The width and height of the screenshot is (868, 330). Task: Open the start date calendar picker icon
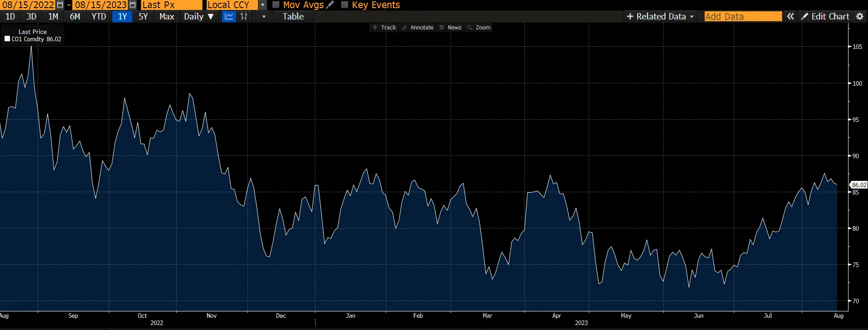(x=60, y=5)
